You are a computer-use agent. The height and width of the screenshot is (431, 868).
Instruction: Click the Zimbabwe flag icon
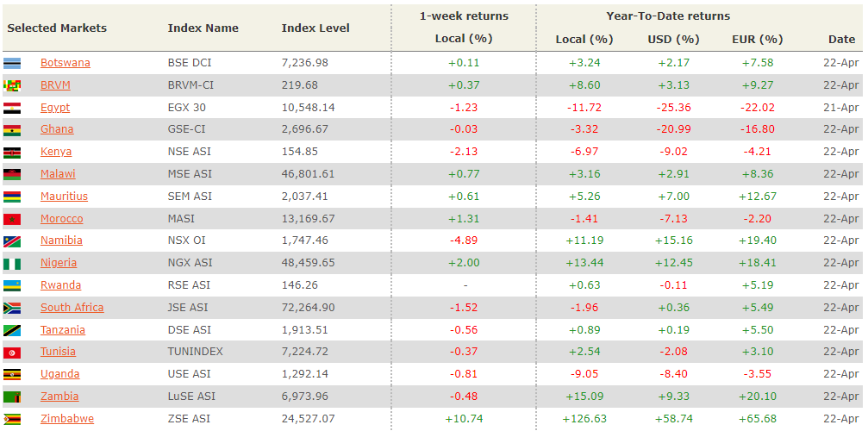coord(12,419)
